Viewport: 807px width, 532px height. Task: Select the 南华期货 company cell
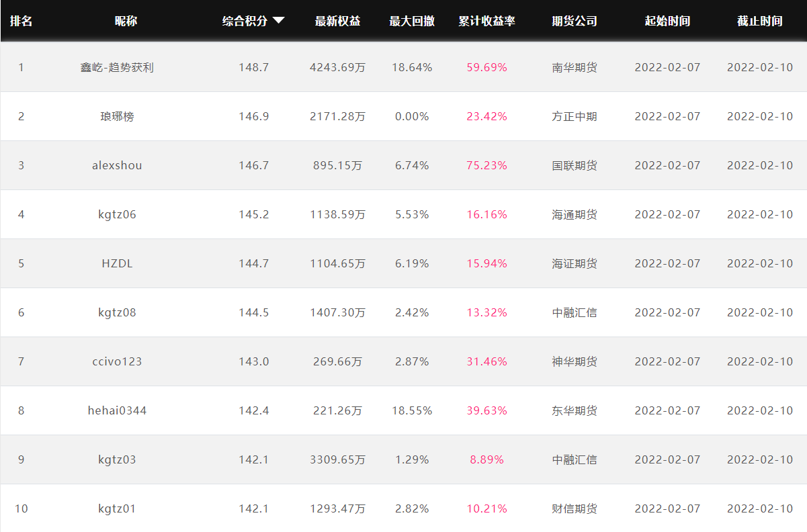coord(575,67)
